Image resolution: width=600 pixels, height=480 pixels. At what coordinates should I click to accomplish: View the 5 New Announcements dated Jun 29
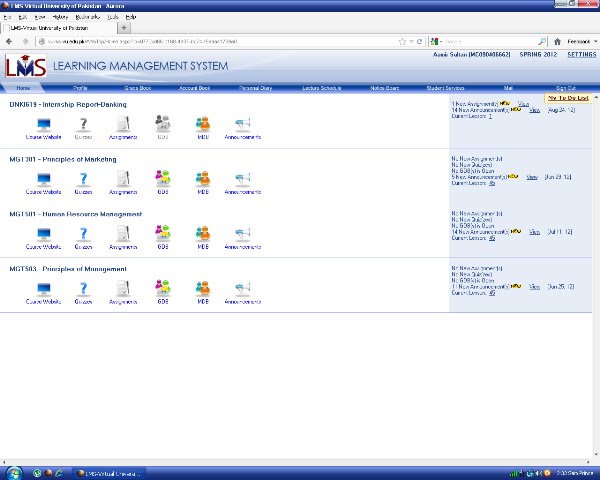point(532,177)
